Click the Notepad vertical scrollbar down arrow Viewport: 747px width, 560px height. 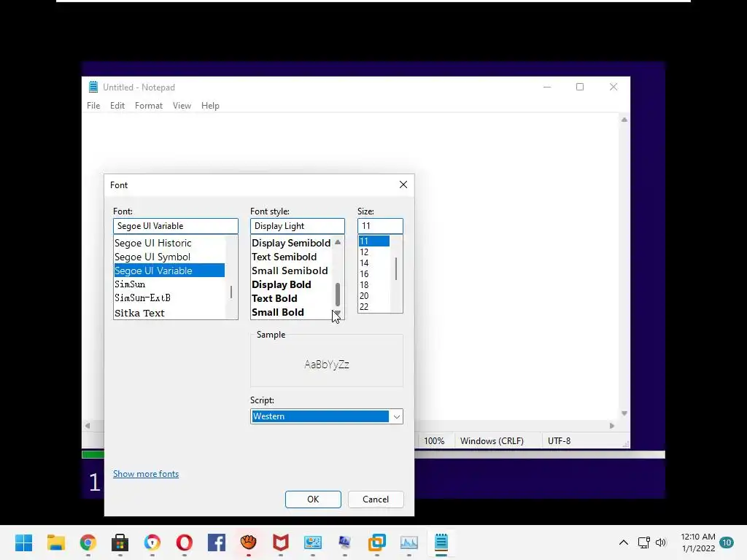click(624, 413)
